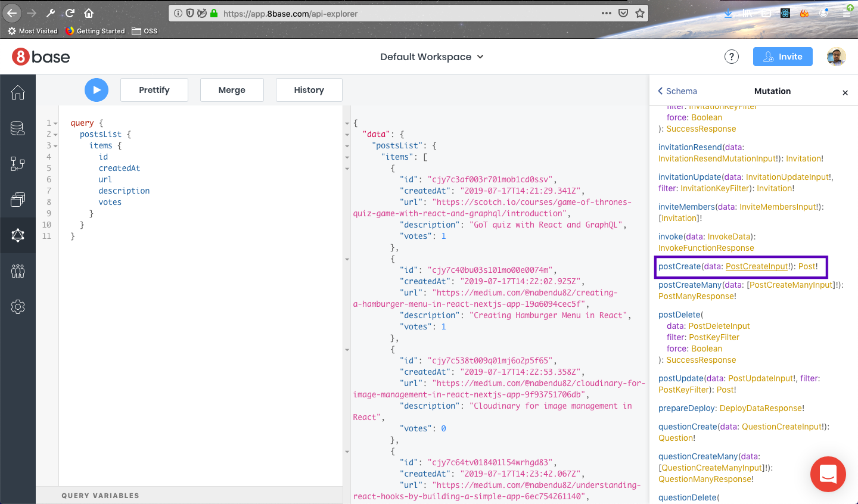The width and height of the screenshot is (858, 504).
Task: Open the query History
Action: point(309,90)
